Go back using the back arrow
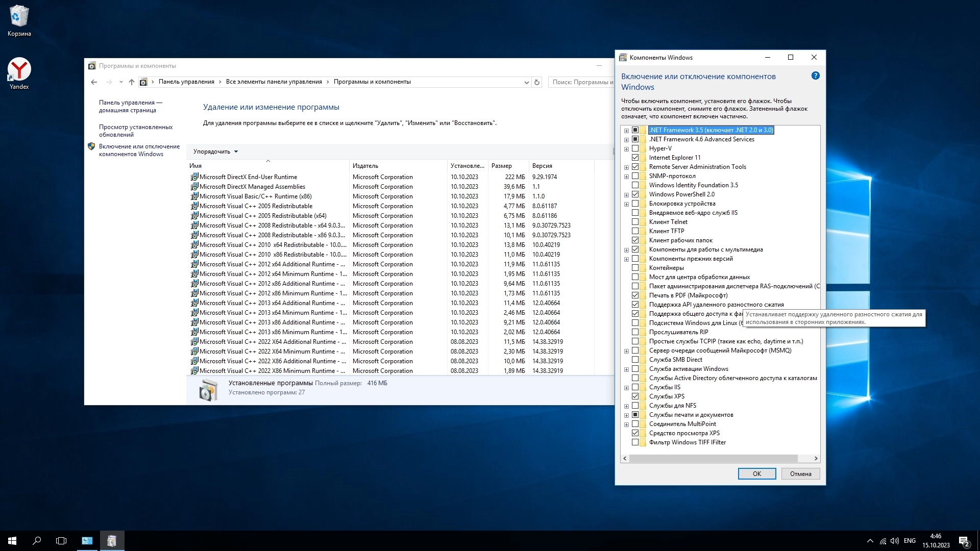Screen dimensions: 980x551 (94, 82)
